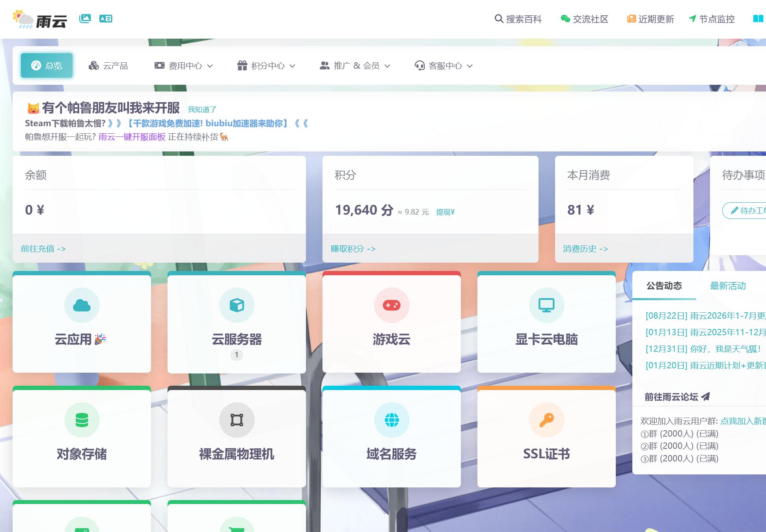766x532 pixels.
Task: Open the 点我加入新群 link
Action: coord(743,421)
